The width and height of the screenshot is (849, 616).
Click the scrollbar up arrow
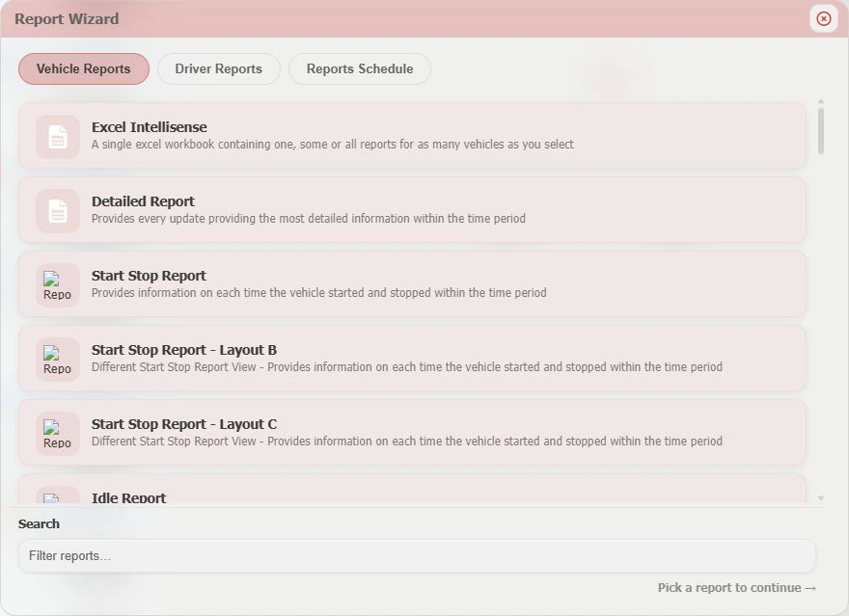tap(821, 101)
